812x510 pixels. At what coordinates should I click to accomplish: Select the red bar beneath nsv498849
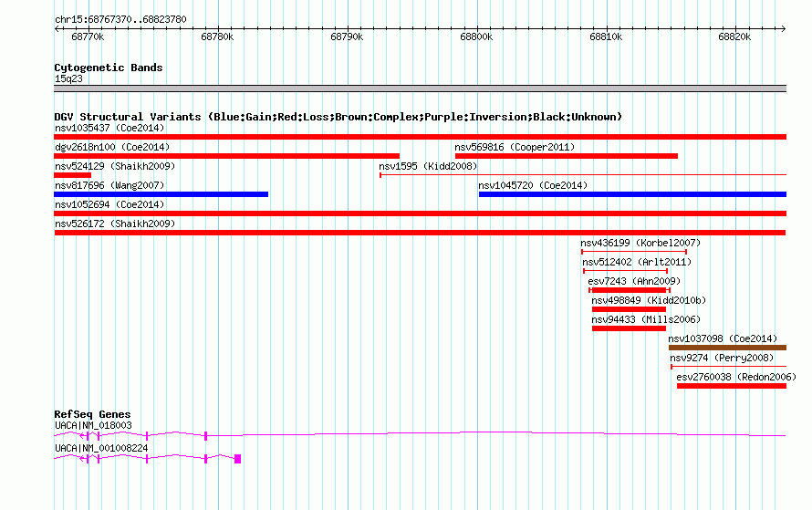click(x=630, y=309)
